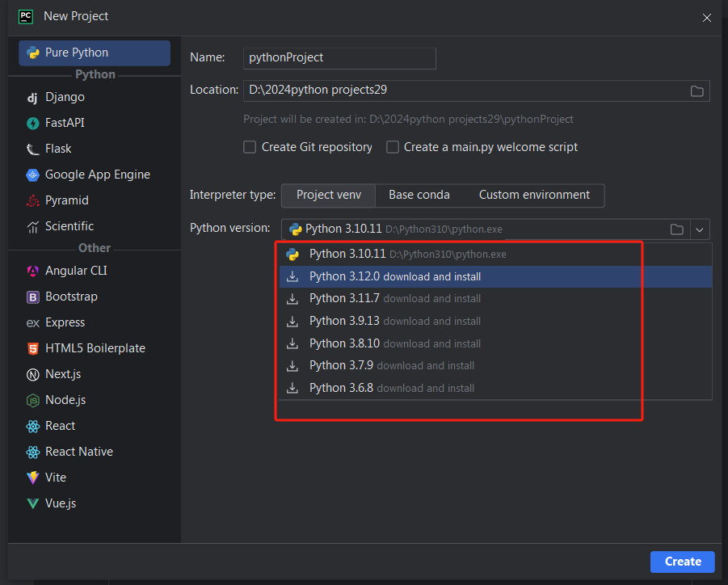Click the Flask project icon
Screen dimensions: 728x585
(32, 149)
